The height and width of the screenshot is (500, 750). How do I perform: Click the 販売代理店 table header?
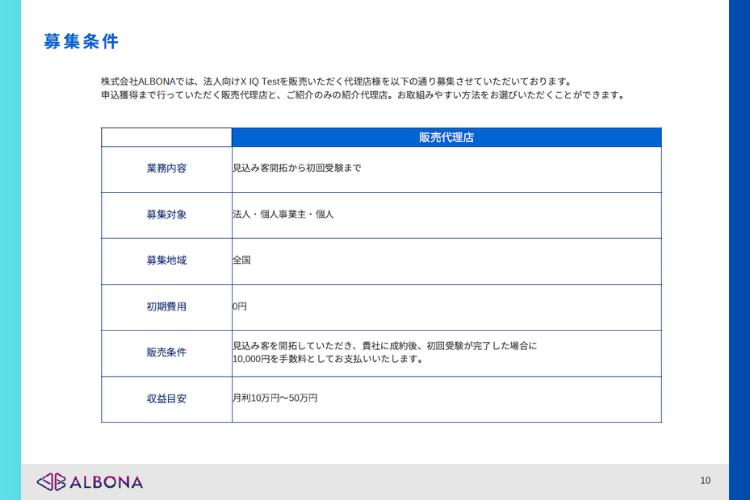pos(446,138)
